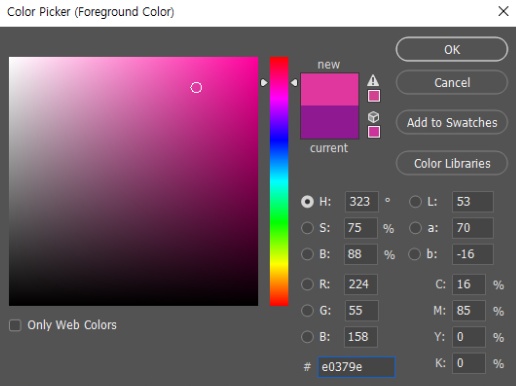Click the K black field showing 0
Image resolution: width=516 pixels, height=386 pixels.
tap(469, 363)
